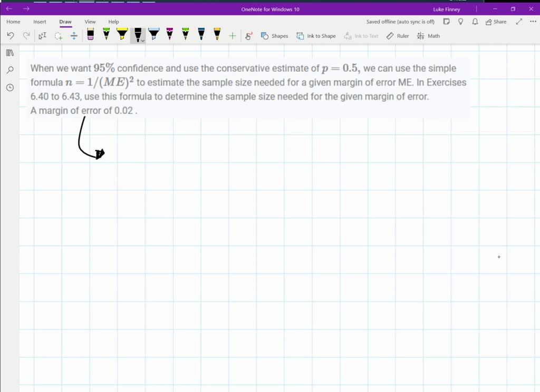Switch to the Insert tab
The width and height of the screenshot is (540, 392).
(40, 22)
